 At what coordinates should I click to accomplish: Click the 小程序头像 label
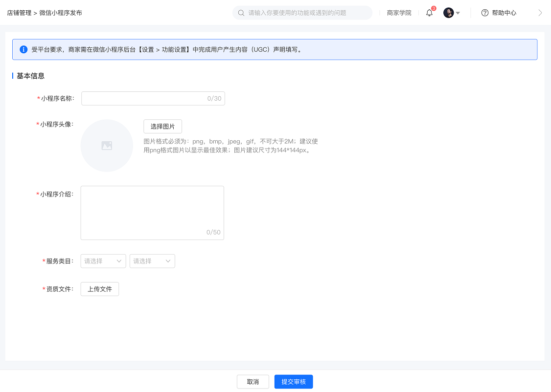pyautogui.click(x=57, y=124)
